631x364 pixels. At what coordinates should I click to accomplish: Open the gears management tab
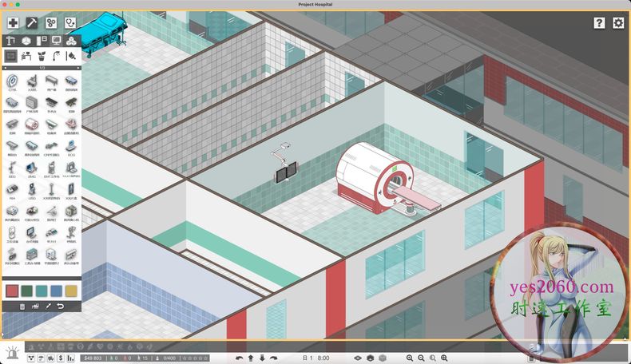pyautogui.click(x=52, y=23)
